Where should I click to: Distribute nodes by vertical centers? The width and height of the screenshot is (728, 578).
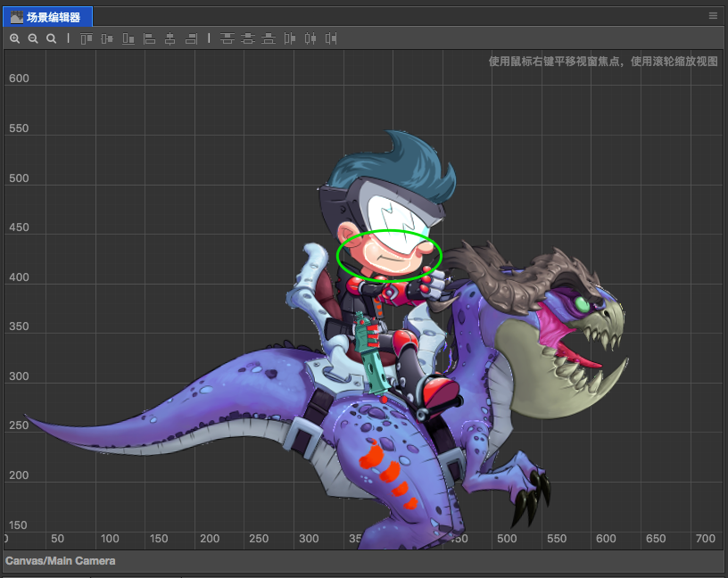tap(248, 38)
